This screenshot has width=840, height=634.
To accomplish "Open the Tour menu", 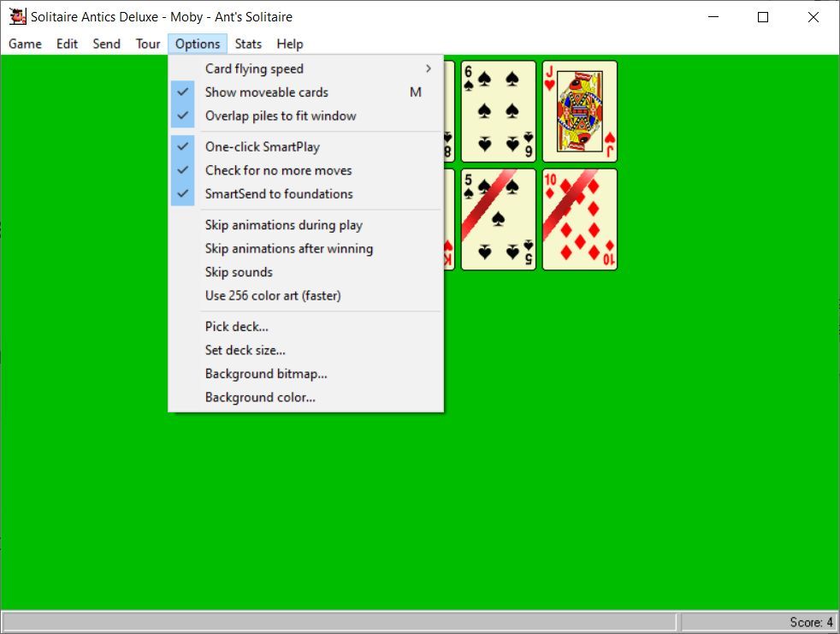I will click(148, 44).
